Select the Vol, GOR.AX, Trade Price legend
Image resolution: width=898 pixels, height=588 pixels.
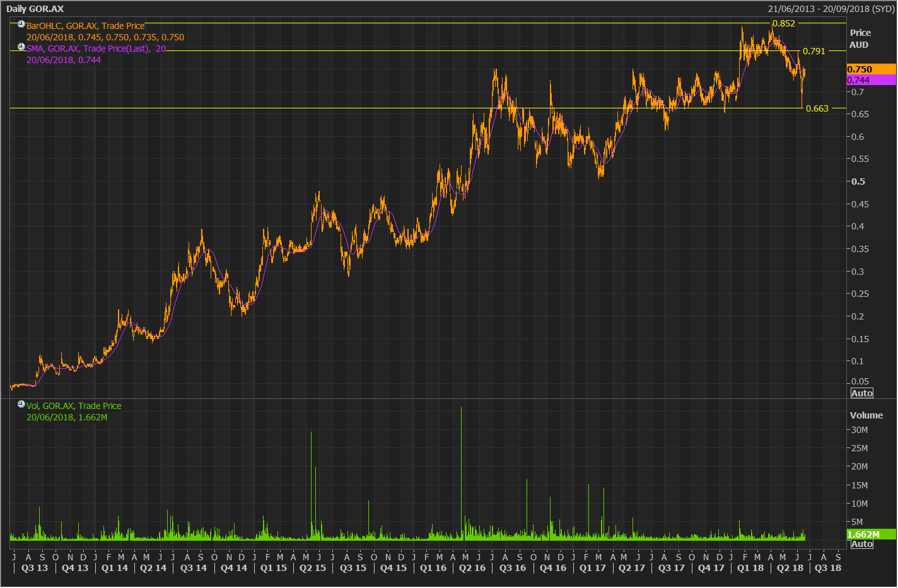click(x=74, y=406)
